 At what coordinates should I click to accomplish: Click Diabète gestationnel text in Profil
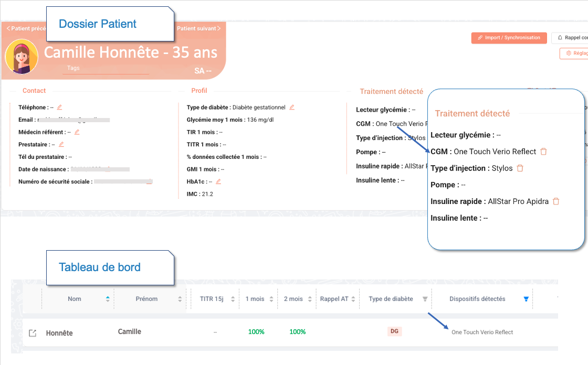[259, 107]
